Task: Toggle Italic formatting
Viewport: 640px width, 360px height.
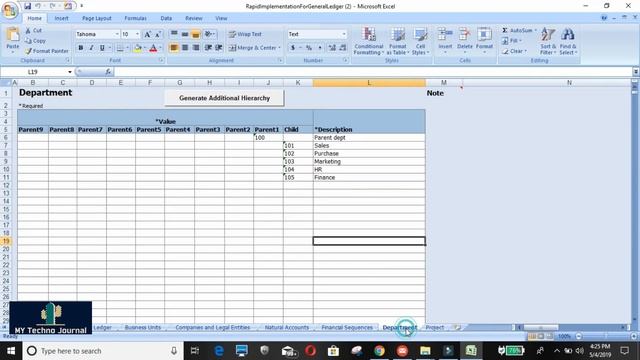Action: [x=91, y=48]
